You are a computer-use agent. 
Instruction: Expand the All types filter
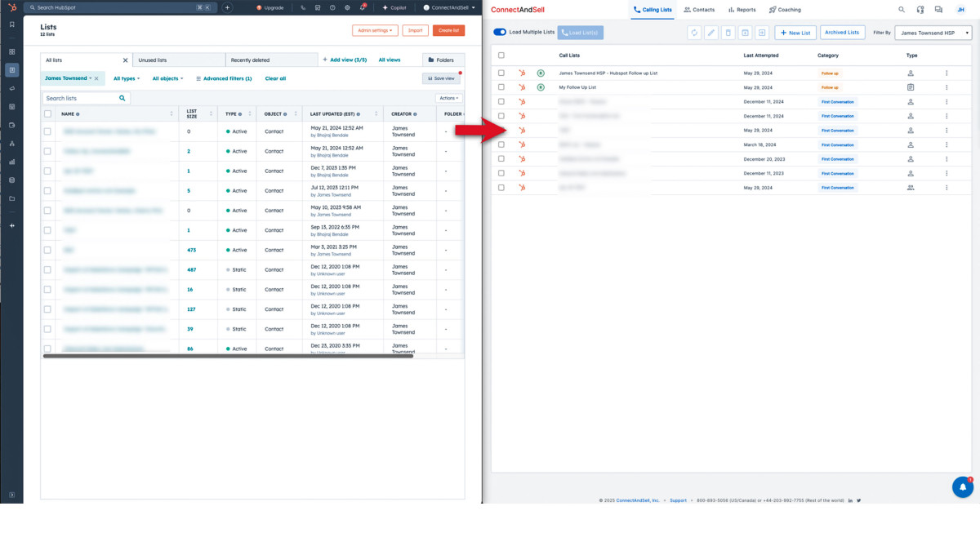127,78
